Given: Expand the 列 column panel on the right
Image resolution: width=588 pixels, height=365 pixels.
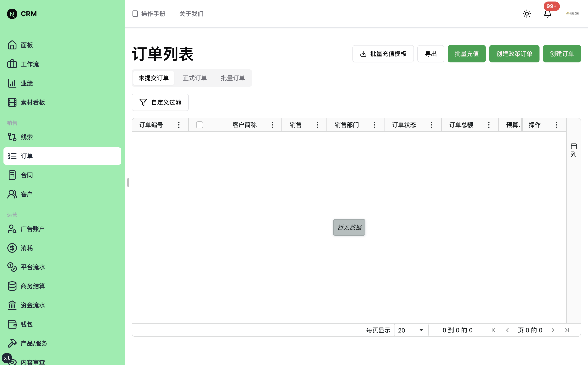Looking at the screenshot, I should click(x=573, y=150).
